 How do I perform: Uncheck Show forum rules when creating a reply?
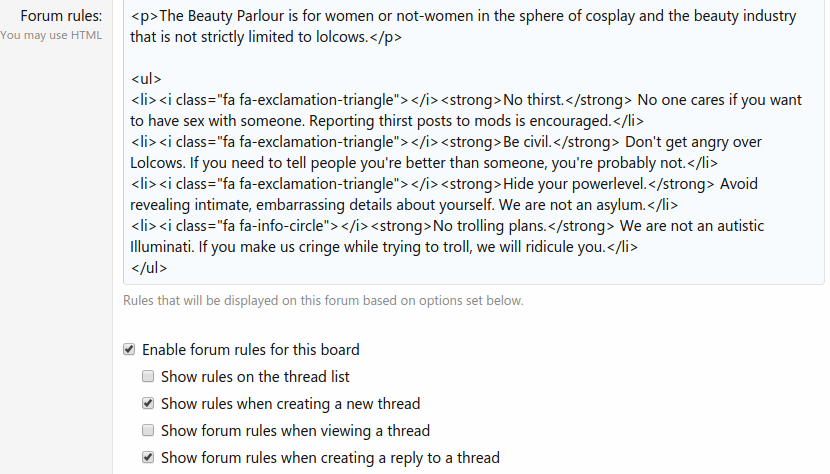pyautogui.click(x=148, y=458)
